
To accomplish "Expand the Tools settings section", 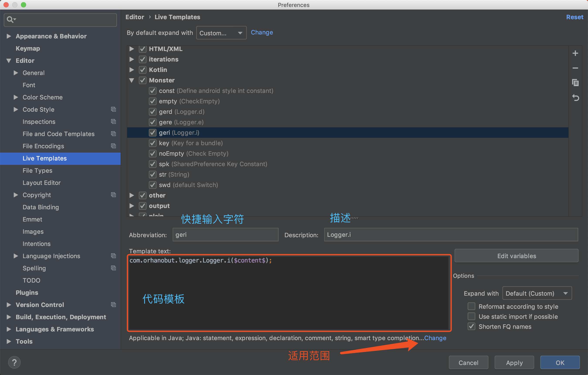I will pos(9,341).
